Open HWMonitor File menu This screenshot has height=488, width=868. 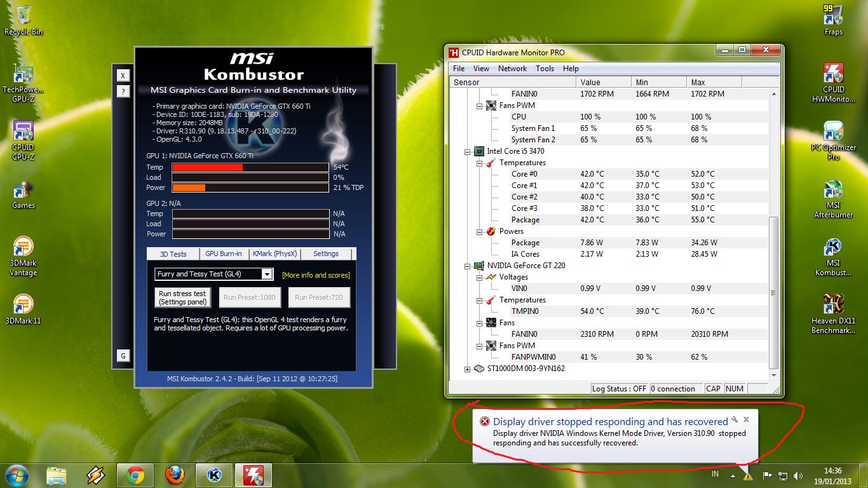tap(459, 69)
